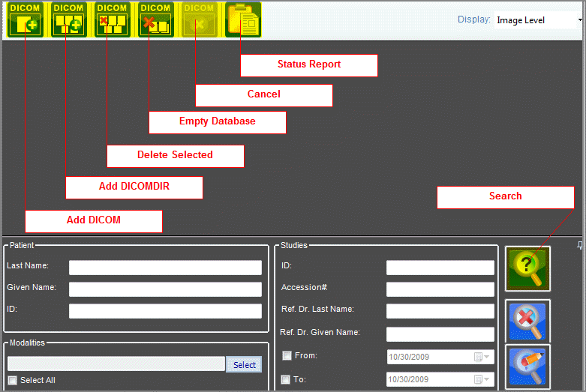Click the Empty Database toolbar icon
The image size is (586, 392).
click(156, 20)
